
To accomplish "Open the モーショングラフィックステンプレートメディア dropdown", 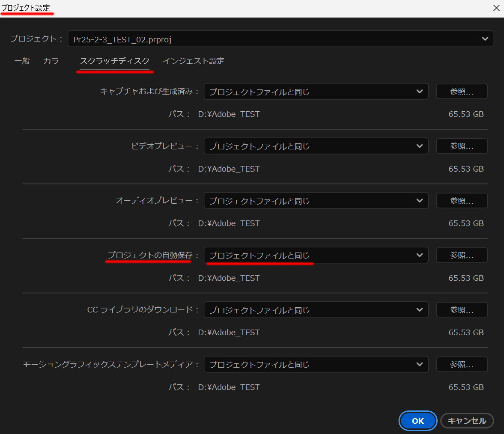I will coord(316,364).
